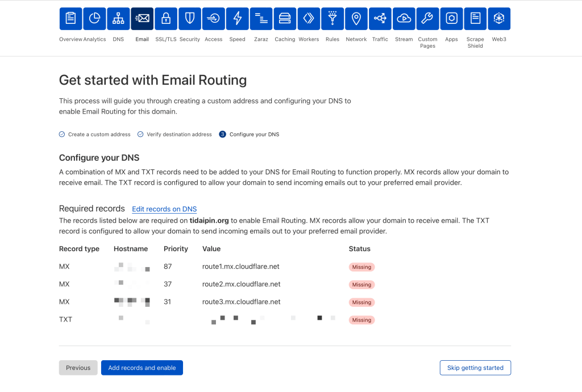Open the Security shield icon
Screen dimensions: 582x392
pos(190,19)
